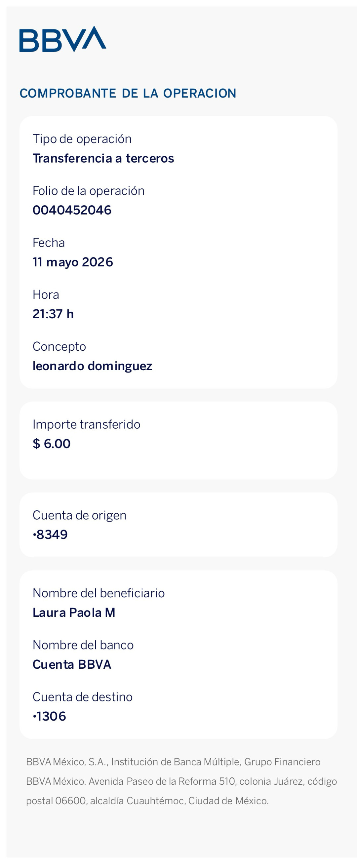Click the folio number 0040452046
The width and height of the screenshot is (357, 868).
tap(72, 210)
